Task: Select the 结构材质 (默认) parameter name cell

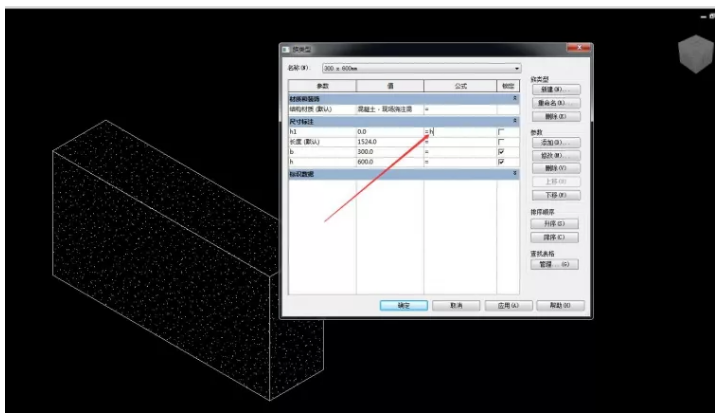Action: (x=322, y=110)
